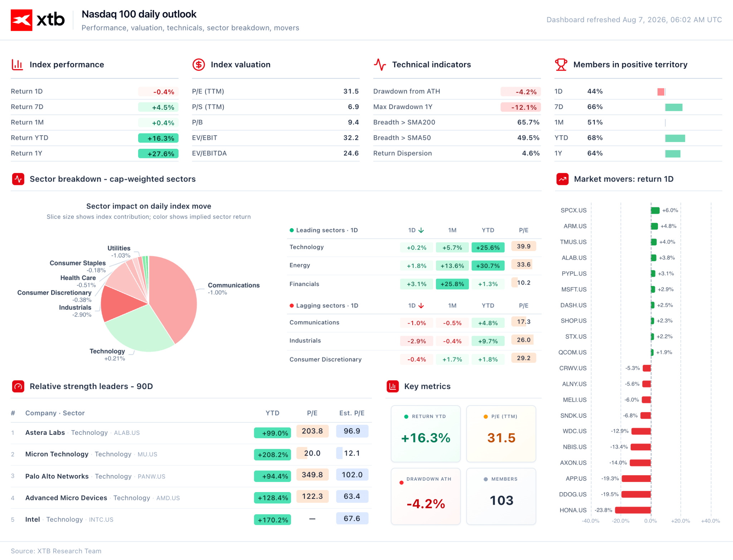Sort Leading sectors by the 1M column header

pyautogui.click(x=452, y=230)
